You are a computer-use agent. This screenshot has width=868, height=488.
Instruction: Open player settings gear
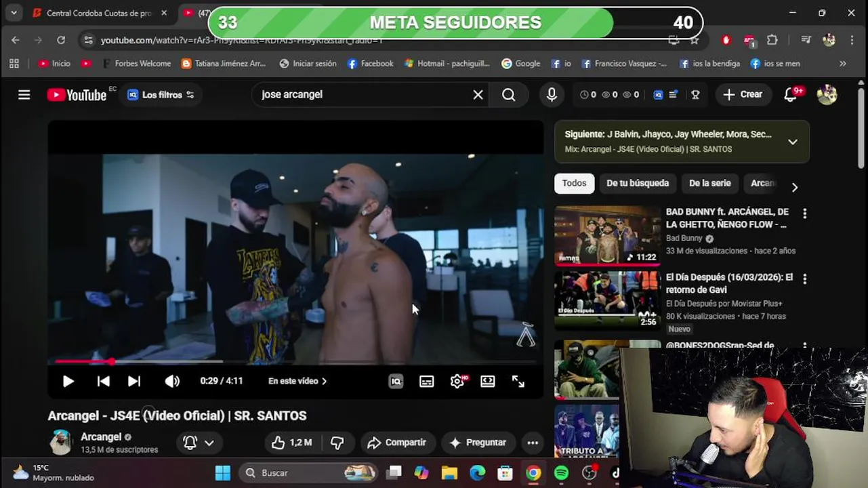pos(457,382)
